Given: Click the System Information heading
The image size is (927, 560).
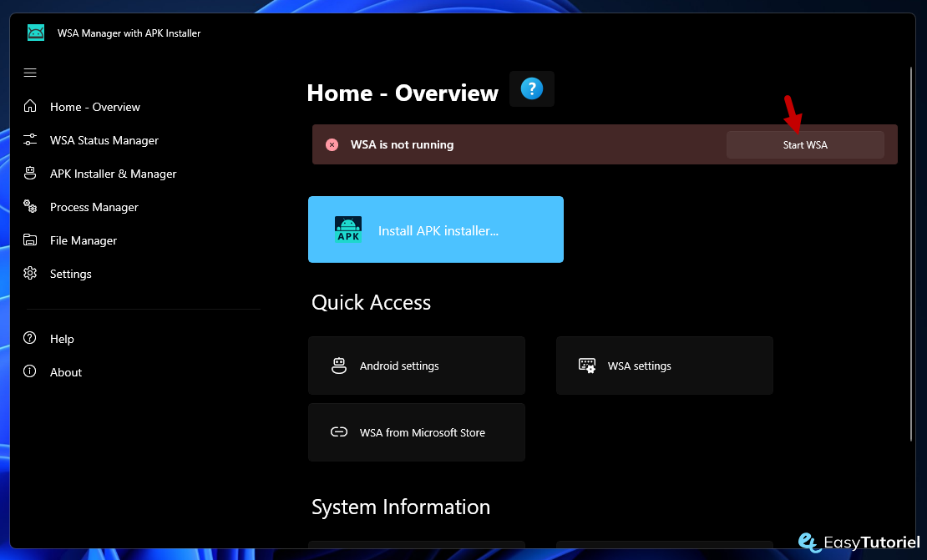Looking at the screenshot, I should click(401, 507).
